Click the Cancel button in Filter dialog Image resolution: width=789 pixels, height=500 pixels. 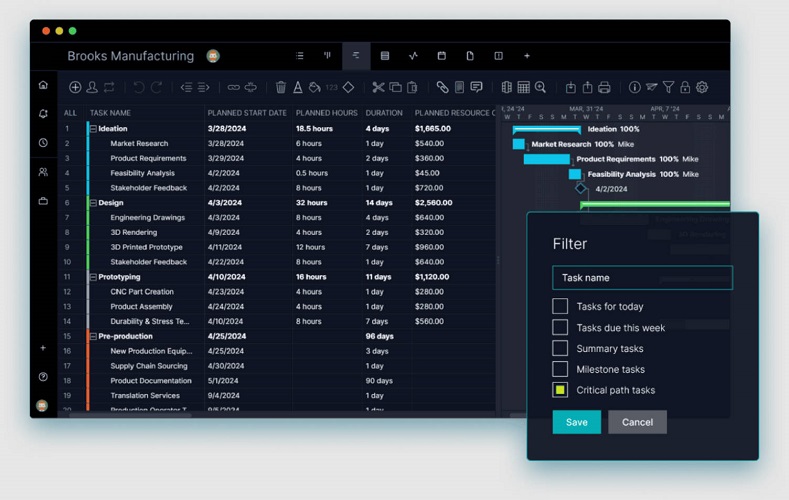tap(637, 422)
